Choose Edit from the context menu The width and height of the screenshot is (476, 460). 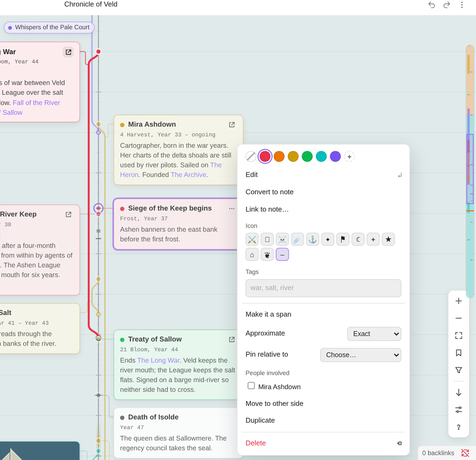click(323, 174)
